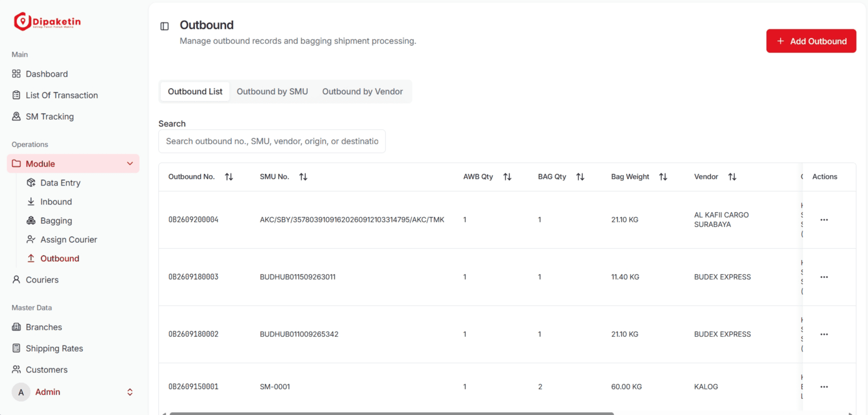Switch to Outbound by Vendor tab
Viewport: 868px width, 415px height.
pos(363,91)
